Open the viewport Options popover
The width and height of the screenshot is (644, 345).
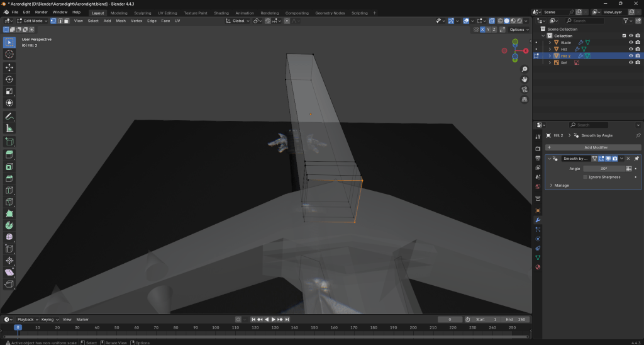click(518, 30)
